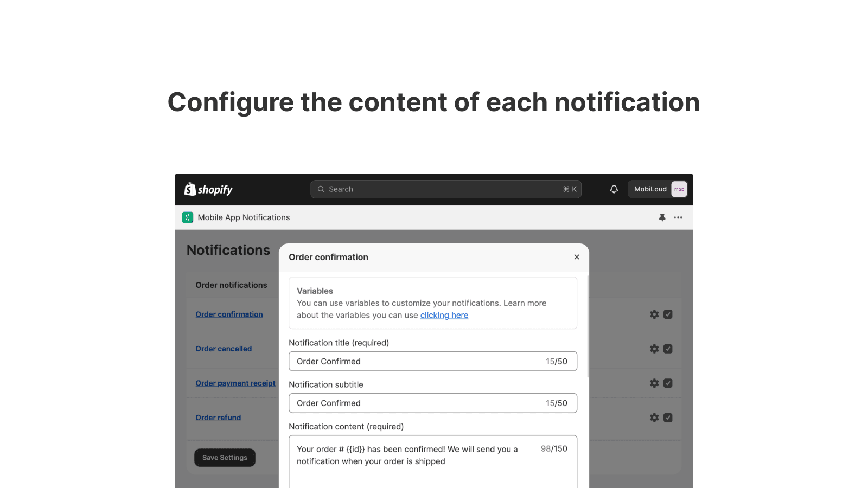
Task: Toggle the Order cancelled checkbox
Action: [668, 349]
